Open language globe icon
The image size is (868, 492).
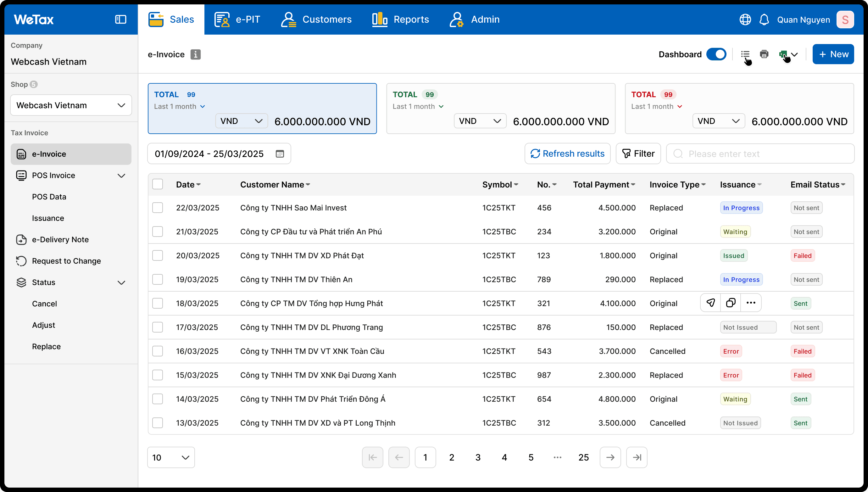pos(745,20)
